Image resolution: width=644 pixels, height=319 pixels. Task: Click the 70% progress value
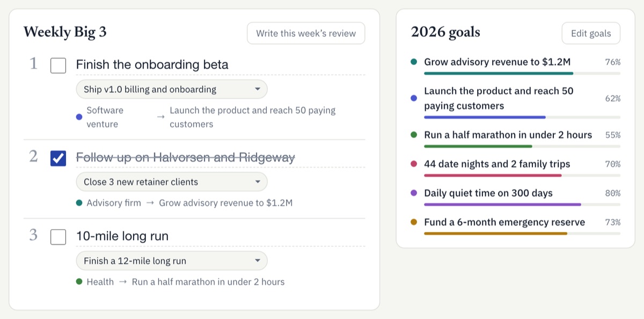[613, 164]
